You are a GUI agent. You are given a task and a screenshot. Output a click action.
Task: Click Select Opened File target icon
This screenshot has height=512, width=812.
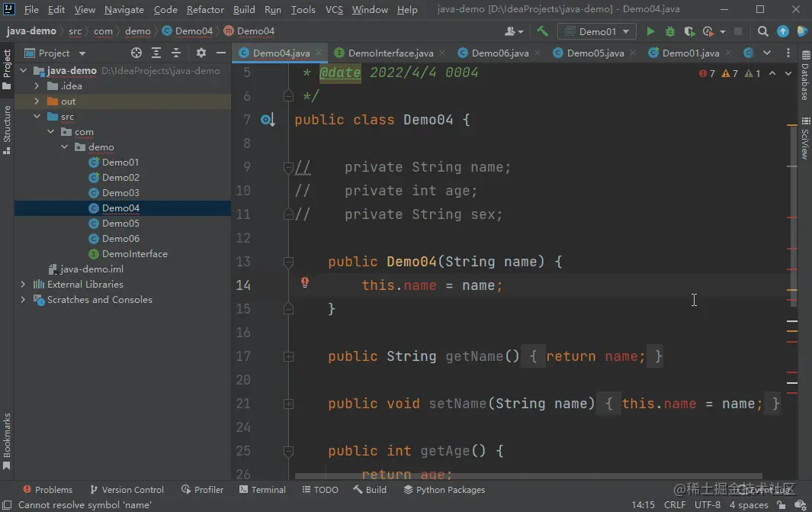pyautogui.click(x=136, y=53)
